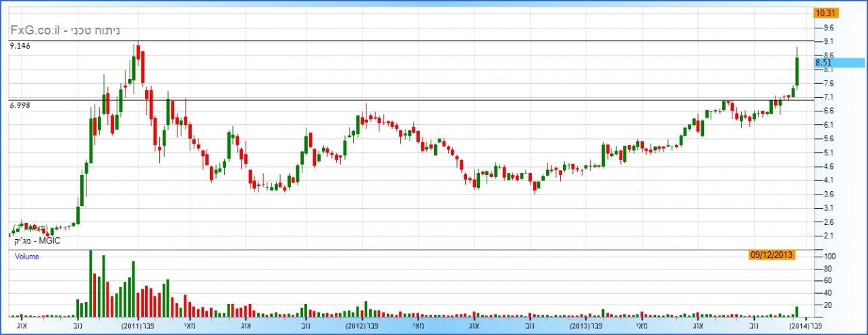Jump to פבר (2011) on time axis
Screen dimensions: 868x335
(x=138, y=325)
